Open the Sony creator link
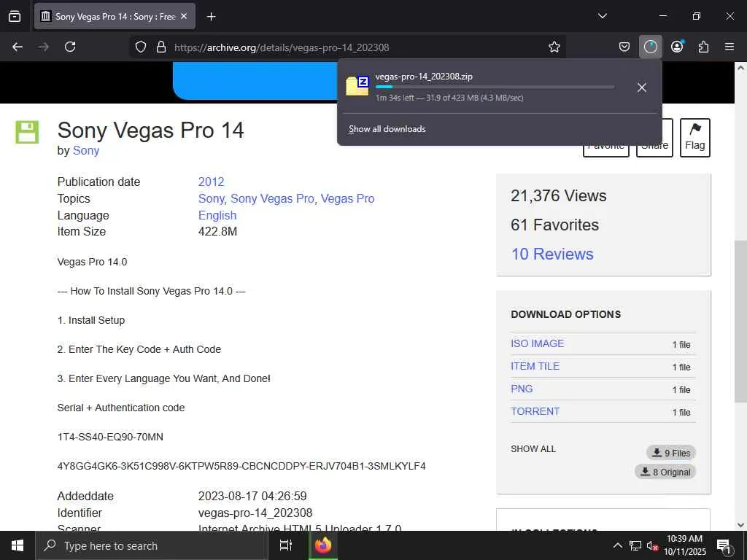 coord(86,150)
